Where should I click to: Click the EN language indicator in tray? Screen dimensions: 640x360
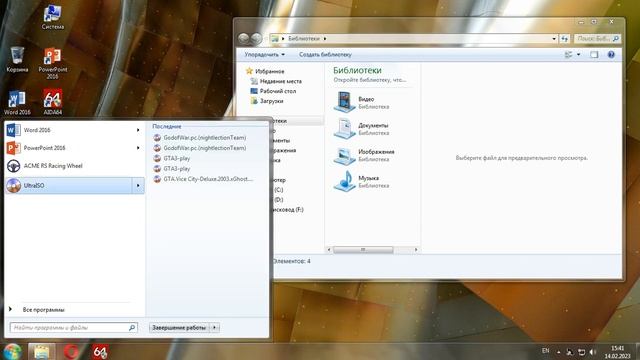click(545, 351)
